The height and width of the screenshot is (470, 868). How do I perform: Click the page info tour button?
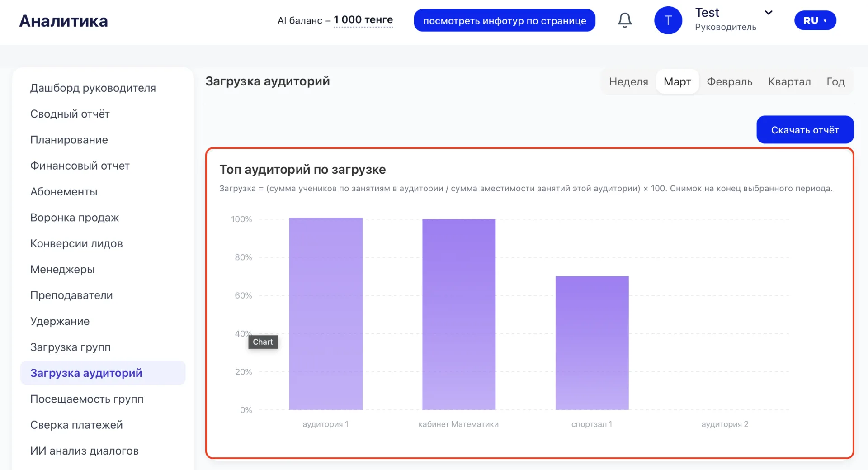coord(505,20)
